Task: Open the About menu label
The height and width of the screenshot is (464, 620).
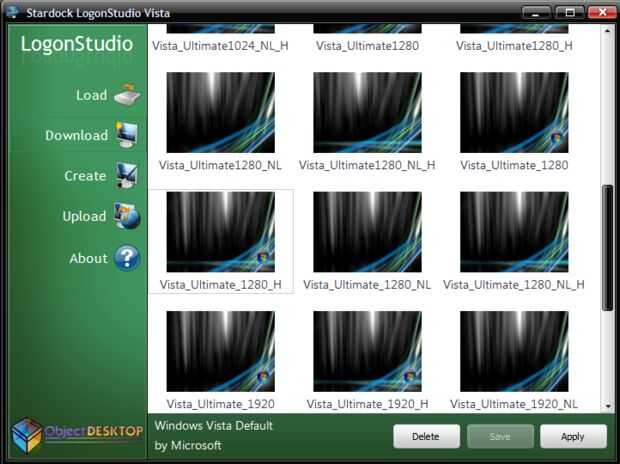Action: point(88,258)
